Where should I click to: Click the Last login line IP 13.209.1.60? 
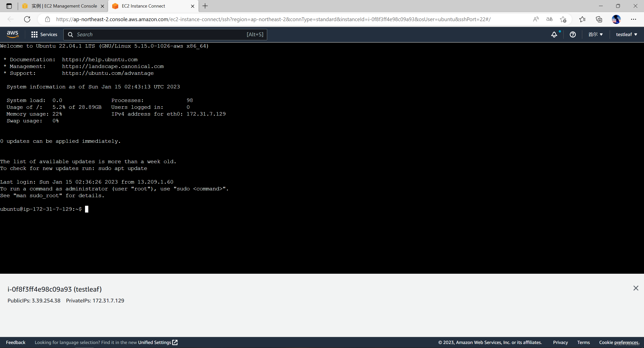[155, 182]
